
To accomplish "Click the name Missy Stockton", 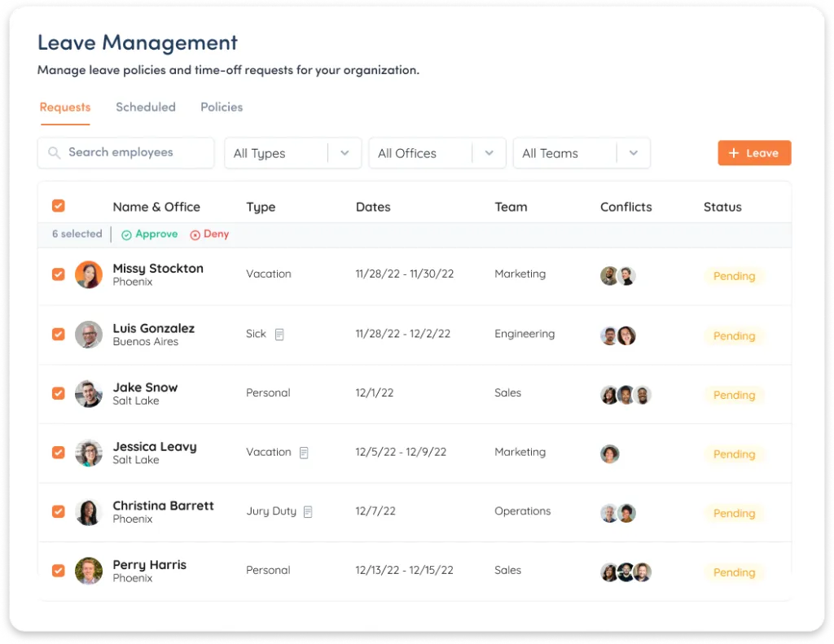I will (158, 269).
